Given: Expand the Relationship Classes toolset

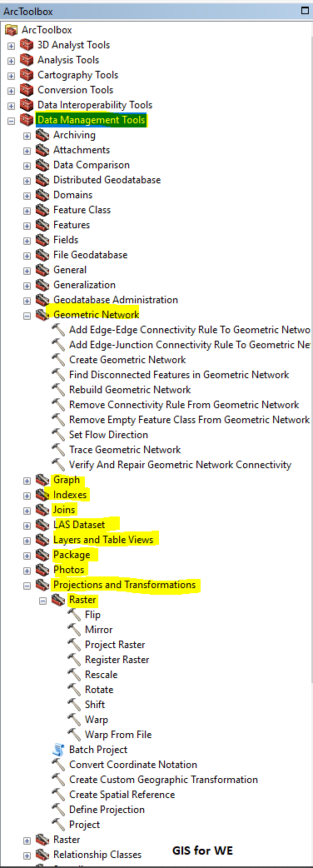Looking at the screenshot, I should click(x=27, y=855).
